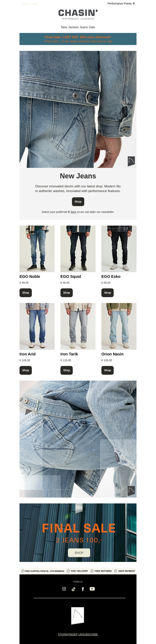Click the Chasin' logo header
The image size is (156, 644).
pos(78,14)
